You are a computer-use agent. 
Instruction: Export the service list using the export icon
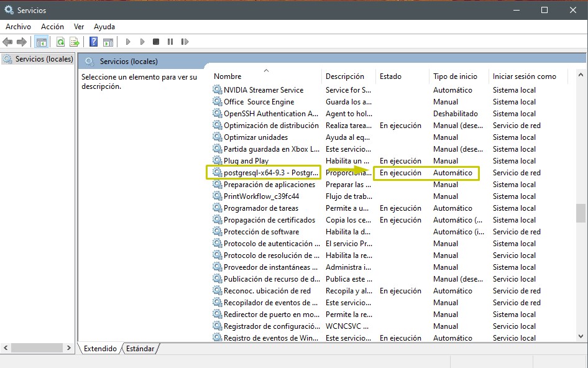click(x=75, y=42)
